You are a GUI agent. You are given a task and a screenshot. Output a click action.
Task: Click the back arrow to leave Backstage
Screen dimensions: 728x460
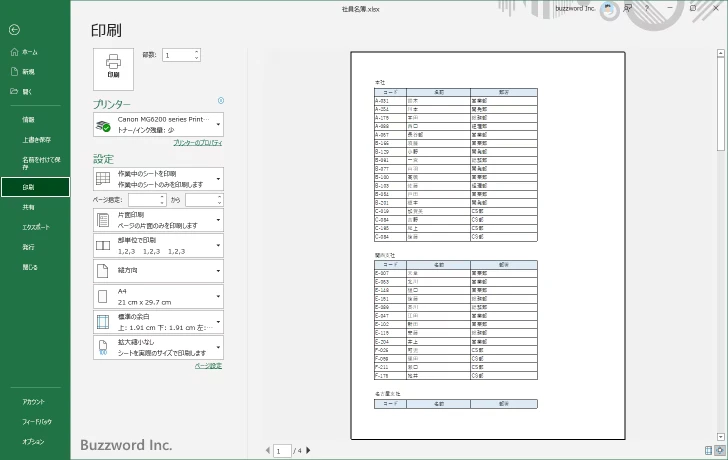tap(14, 30)
